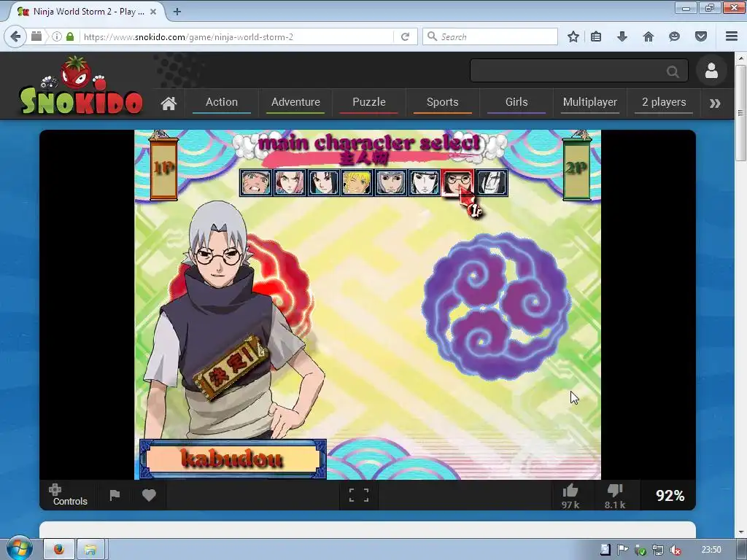The image size is (747, 560).
Task: Go back with browser back arrow
Action: (15, 36)
